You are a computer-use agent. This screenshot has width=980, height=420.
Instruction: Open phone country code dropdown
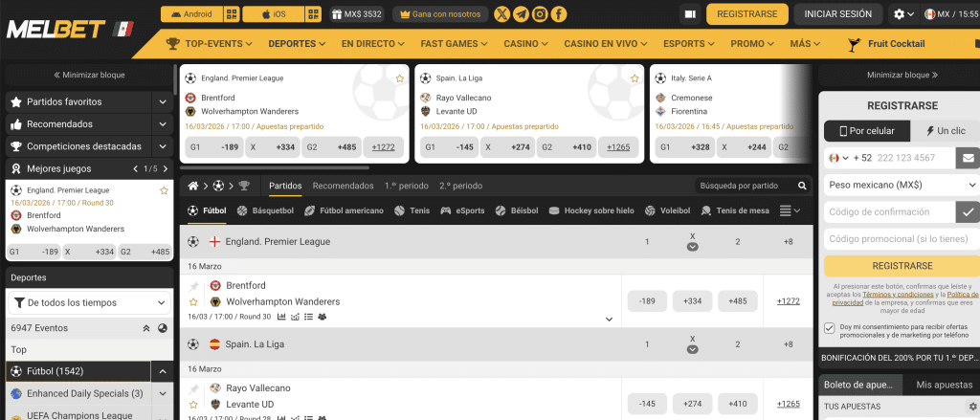tap(837, 158)
